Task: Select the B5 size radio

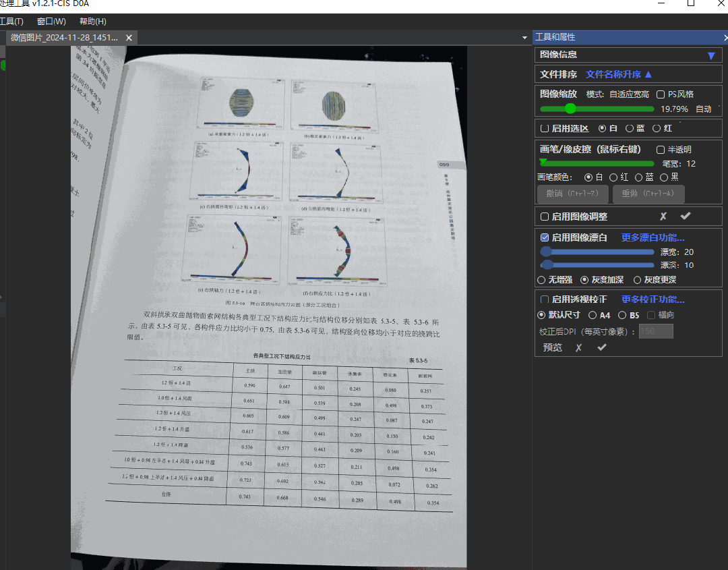Action: click(622, 315)
